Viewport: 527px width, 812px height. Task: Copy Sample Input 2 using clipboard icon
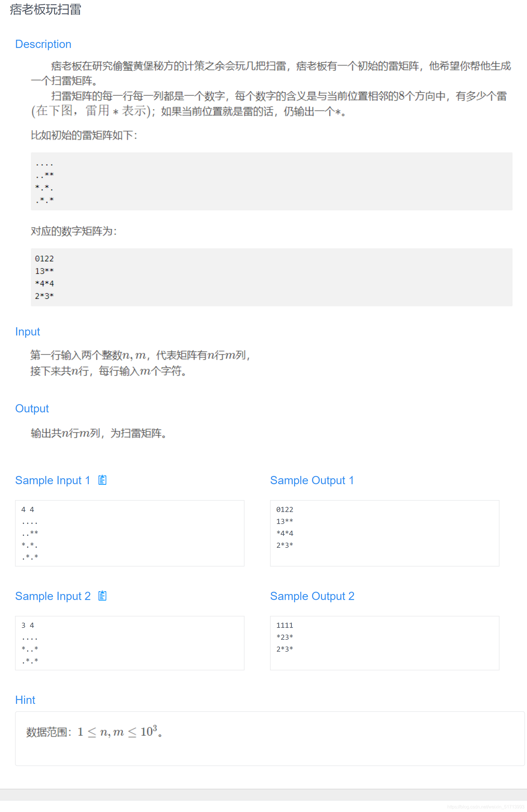click(102, 596)
